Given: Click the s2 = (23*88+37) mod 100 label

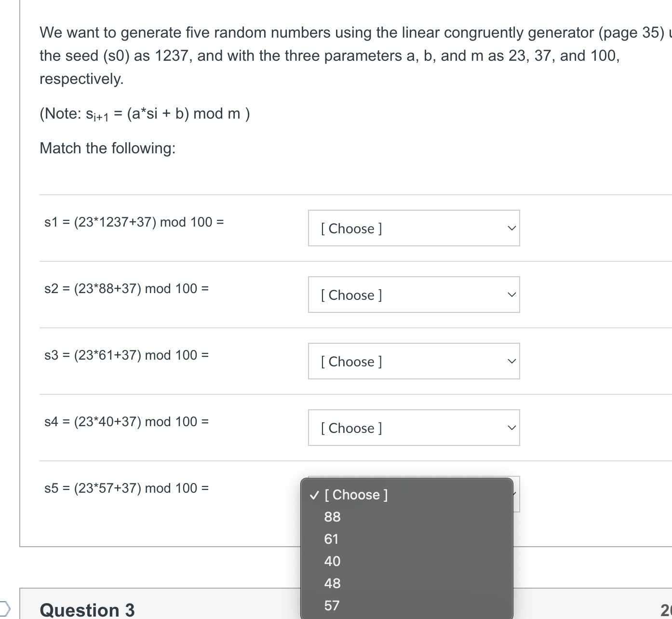Looking at the screenshot, I should point(126,289).
